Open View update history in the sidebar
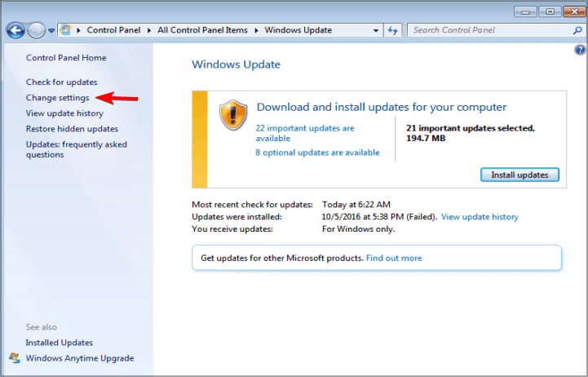588x377 pixels. [x=64, y=113]
